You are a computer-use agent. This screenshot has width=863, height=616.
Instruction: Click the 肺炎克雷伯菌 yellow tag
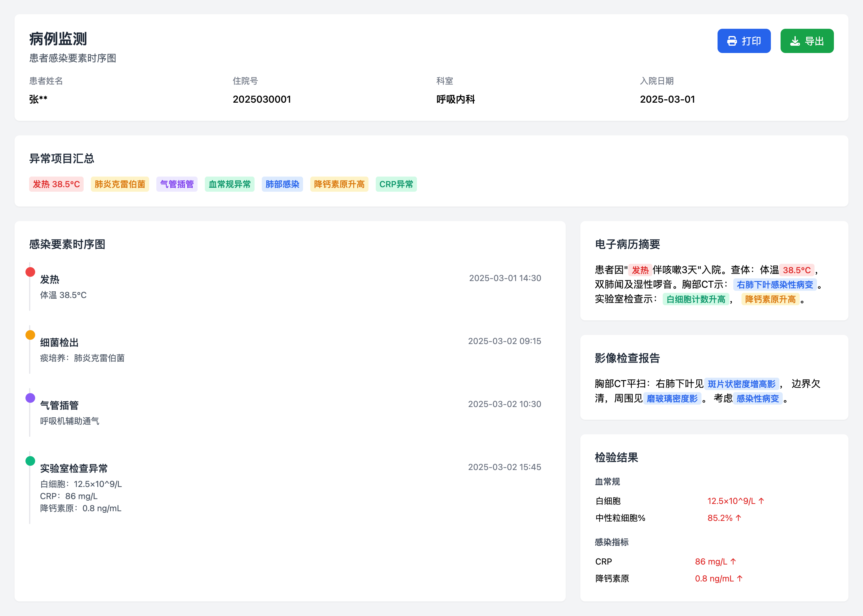click(120, 184)
